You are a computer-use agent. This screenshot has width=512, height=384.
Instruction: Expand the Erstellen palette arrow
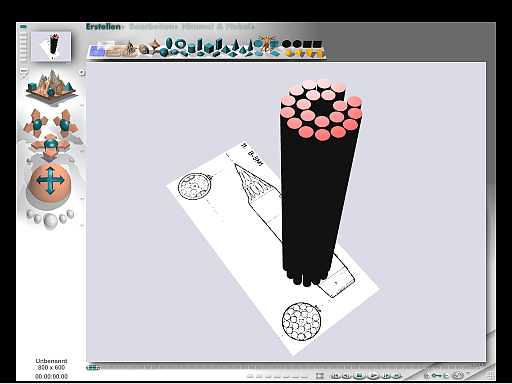pyautogui.click(x=123, y=27)
